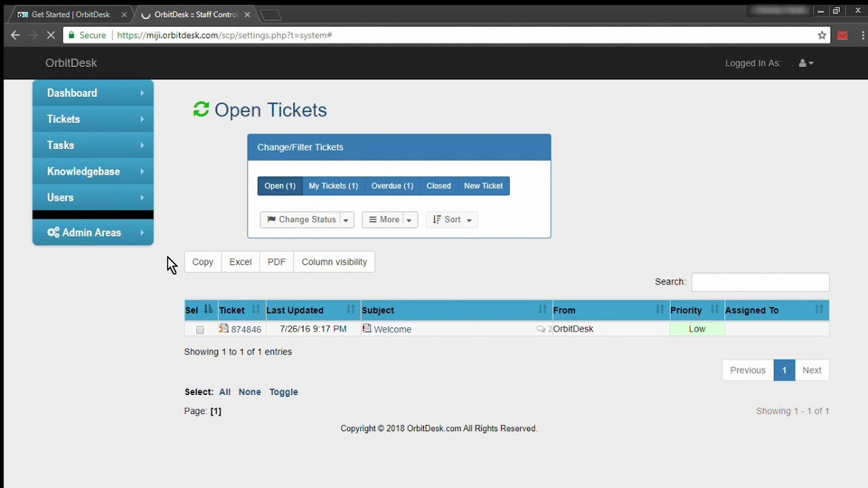The width and height of the screenshot is (868, 488).
Task: Open the Chrome three-dot menu
Action: (x=863, y=35)
